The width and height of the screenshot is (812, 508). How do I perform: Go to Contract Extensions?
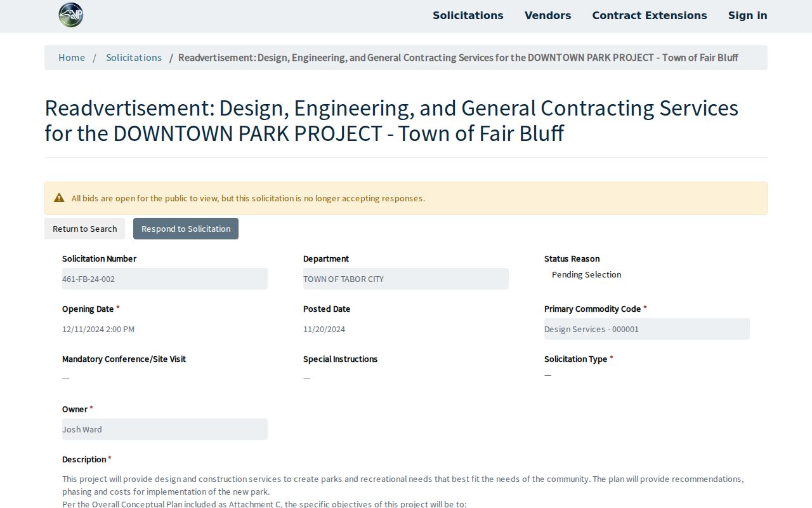tap(650, 15)
